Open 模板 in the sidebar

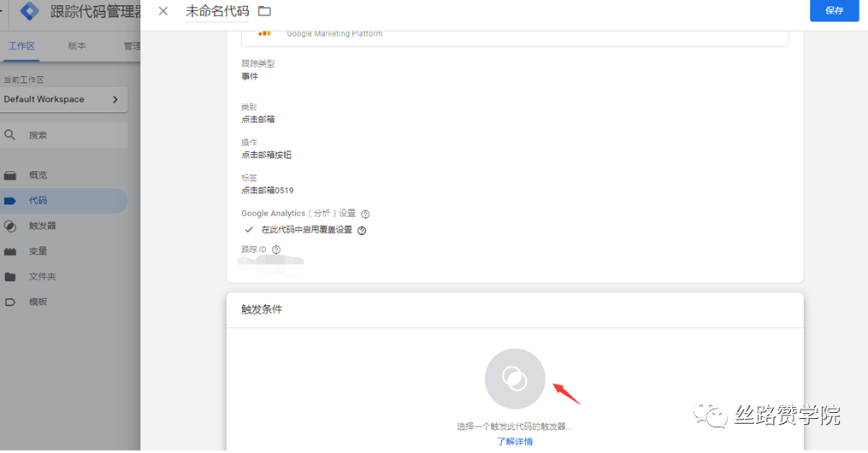[x=38, y=302]
